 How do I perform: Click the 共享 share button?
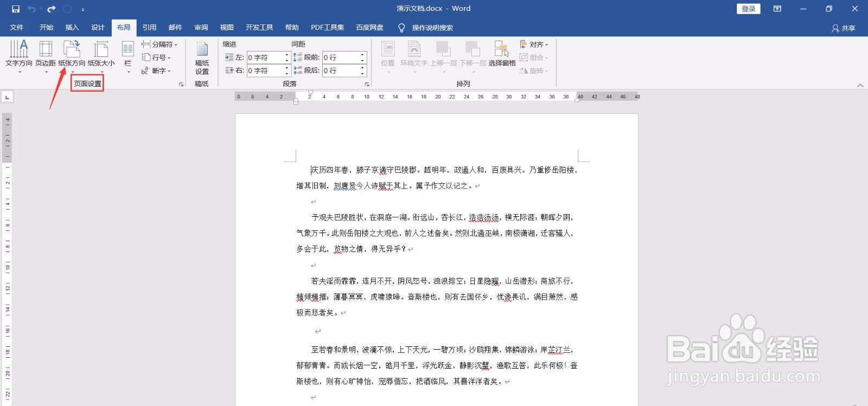(844, 28)
